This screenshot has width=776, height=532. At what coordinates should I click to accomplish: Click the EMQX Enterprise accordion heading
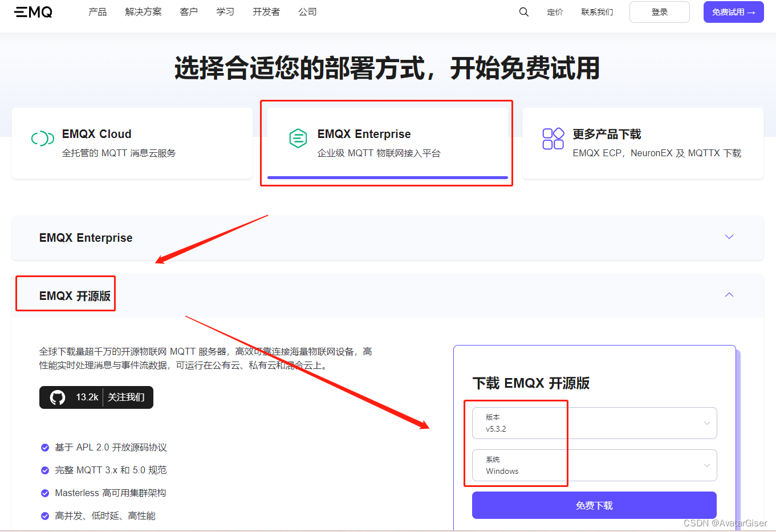tap(86, 238)
